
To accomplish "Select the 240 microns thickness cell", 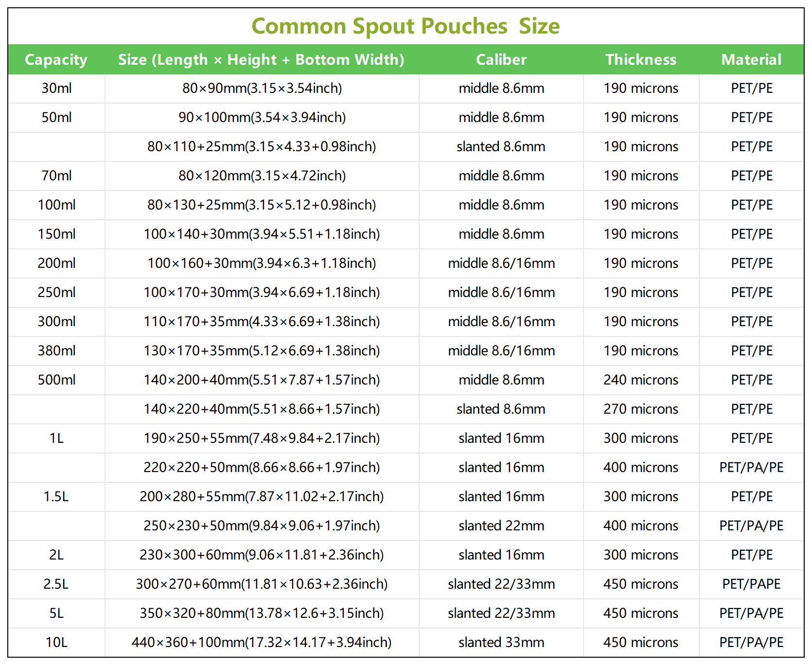I will click(x=640, y=380).
